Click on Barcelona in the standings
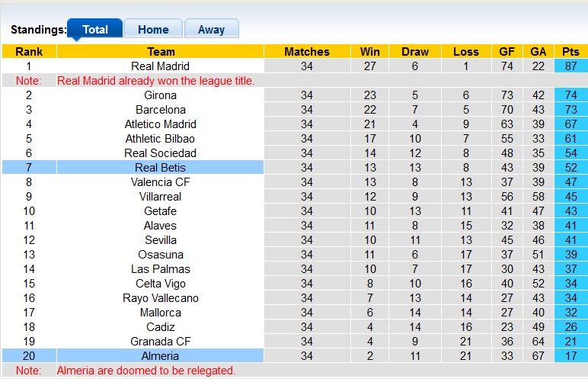This screenshot has width=588, height=379. 160,110
